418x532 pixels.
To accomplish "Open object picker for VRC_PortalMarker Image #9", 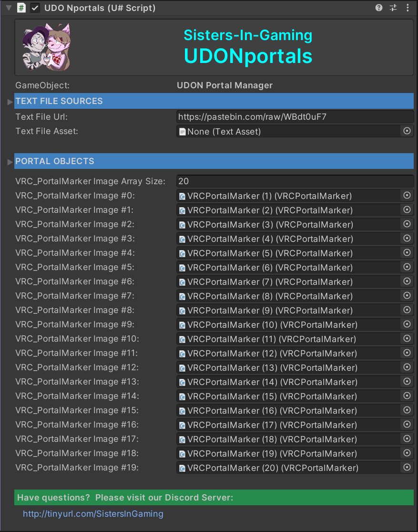I will pyautogui.click(x=407, y=324).
